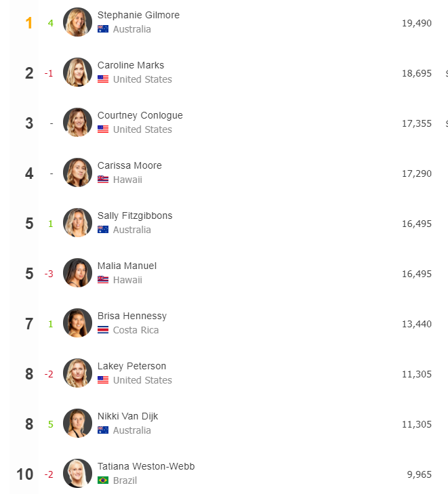448x494 pixels.
Task: Open Stephanie Gilmore's profile photo
Action: [77, 22]
